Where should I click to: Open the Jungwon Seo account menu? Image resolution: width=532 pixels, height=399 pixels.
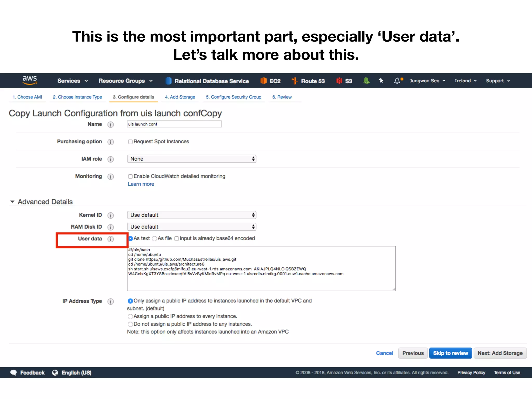427,81
